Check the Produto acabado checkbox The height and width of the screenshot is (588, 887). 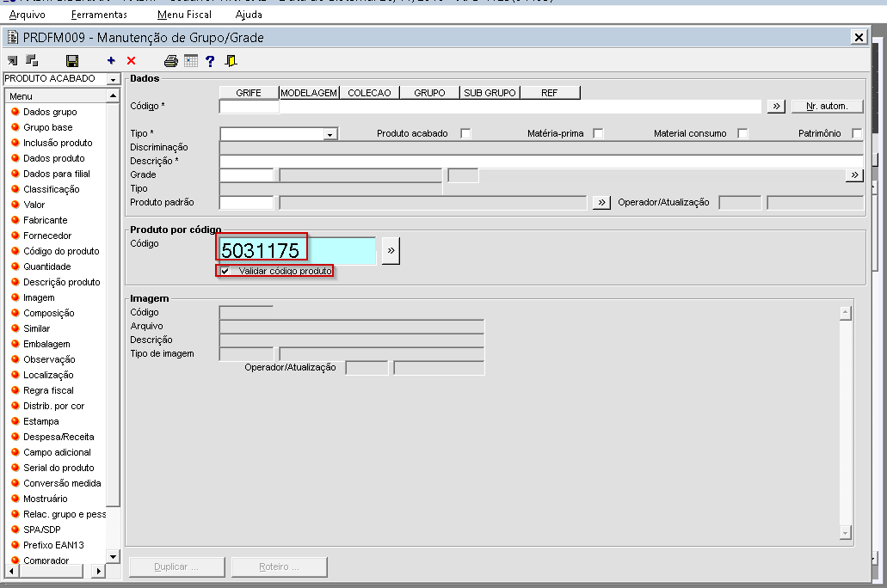tap(465, 133)
